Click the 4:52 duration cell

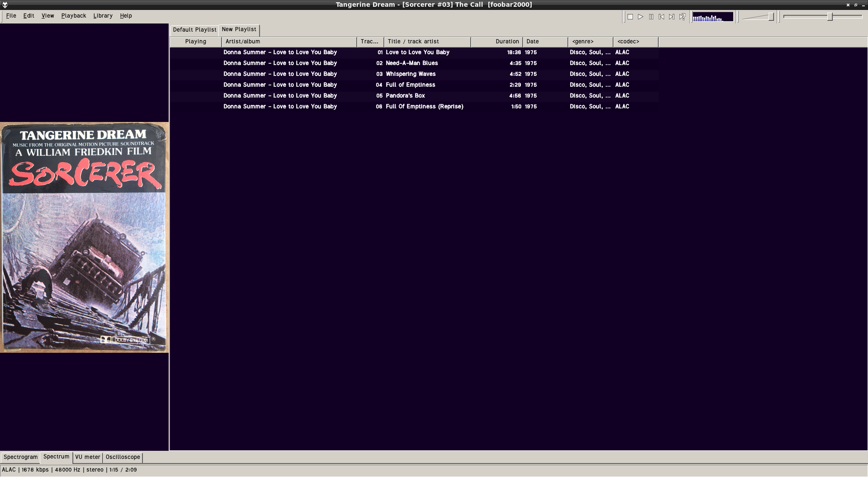515,74
